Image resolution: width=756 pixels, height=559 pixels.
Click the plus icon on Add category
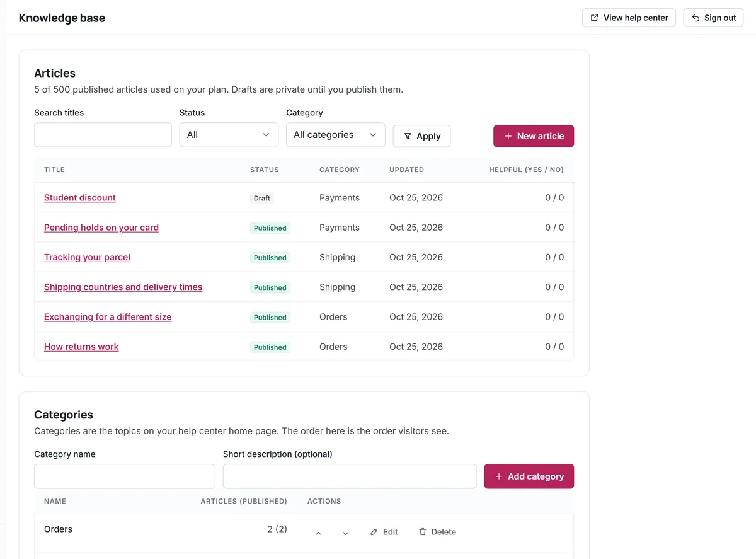pos(499,476)
